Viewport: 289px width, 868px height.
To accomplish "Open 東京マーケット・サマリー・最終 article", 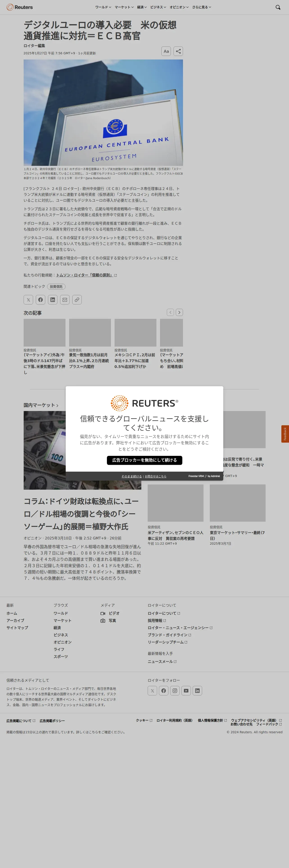I will [237, 535].
